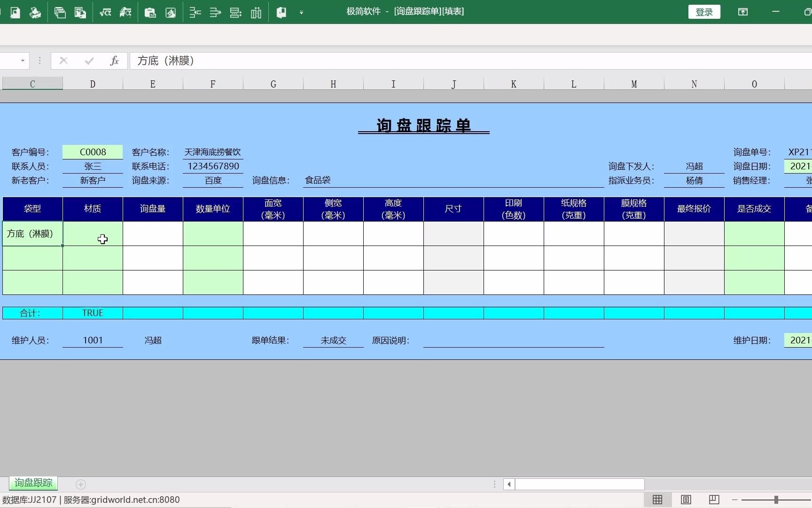Click the clipboard paste icon in toolbar
The width and height of the screenshot is (812, 508).
[x=150, y=12]
